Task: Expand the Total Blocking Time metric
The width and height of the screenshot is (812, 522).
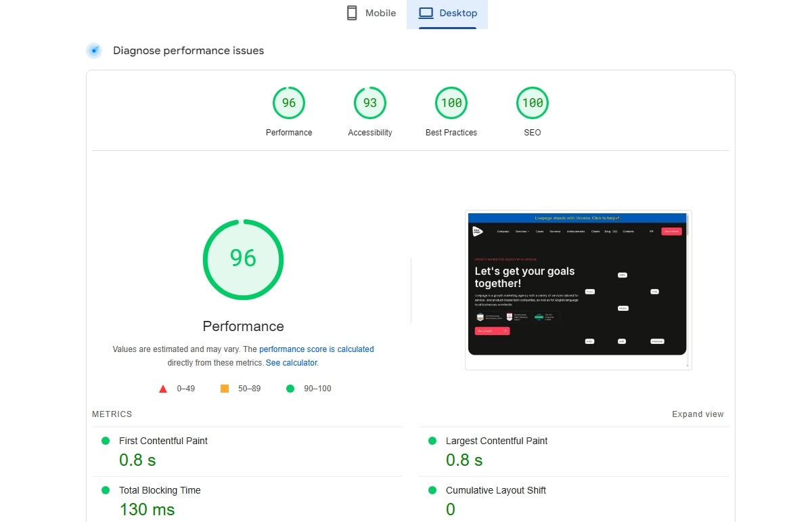Action: (x=160, y=490)
